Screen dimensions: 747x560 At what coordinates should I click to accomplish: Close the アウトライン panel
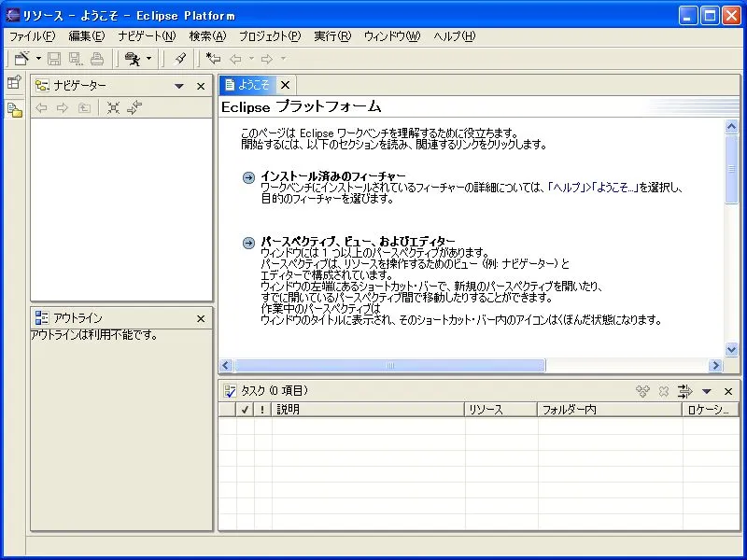(x=200, y=318)
